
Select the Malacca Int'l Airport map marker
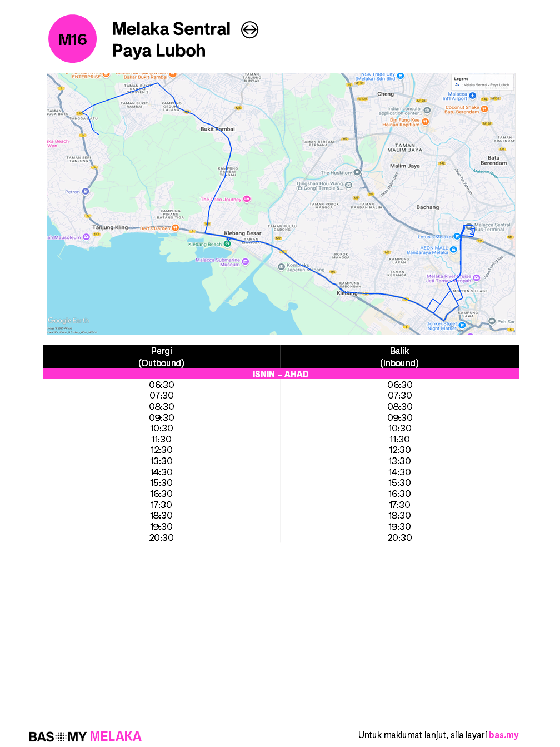click(472, 96)
